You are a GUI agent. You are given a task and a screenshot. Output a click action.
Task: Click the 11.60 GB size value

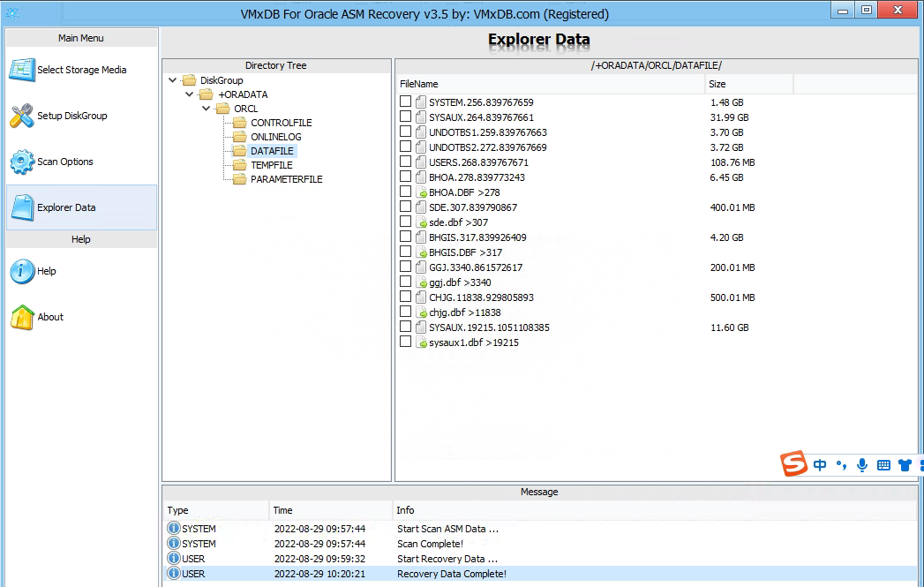pyautogui.click(x=729, y=327)
